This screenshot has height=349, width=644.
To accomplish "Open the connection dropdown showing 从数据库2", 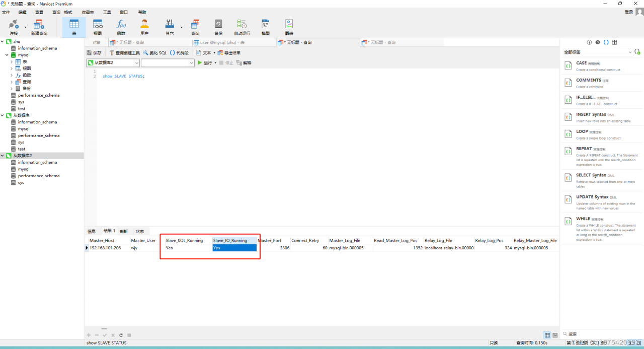I will 113,63.
